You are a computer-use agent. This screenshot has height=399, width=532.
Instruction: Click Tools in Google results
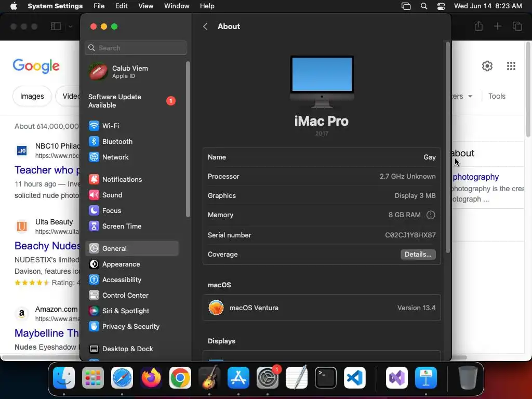tap(497, 96)
